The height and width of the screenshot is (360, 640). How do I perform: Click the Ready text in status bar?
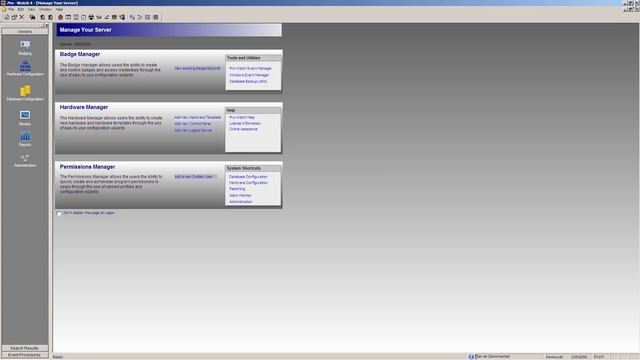pyautogui.click(x=58, y=357)
